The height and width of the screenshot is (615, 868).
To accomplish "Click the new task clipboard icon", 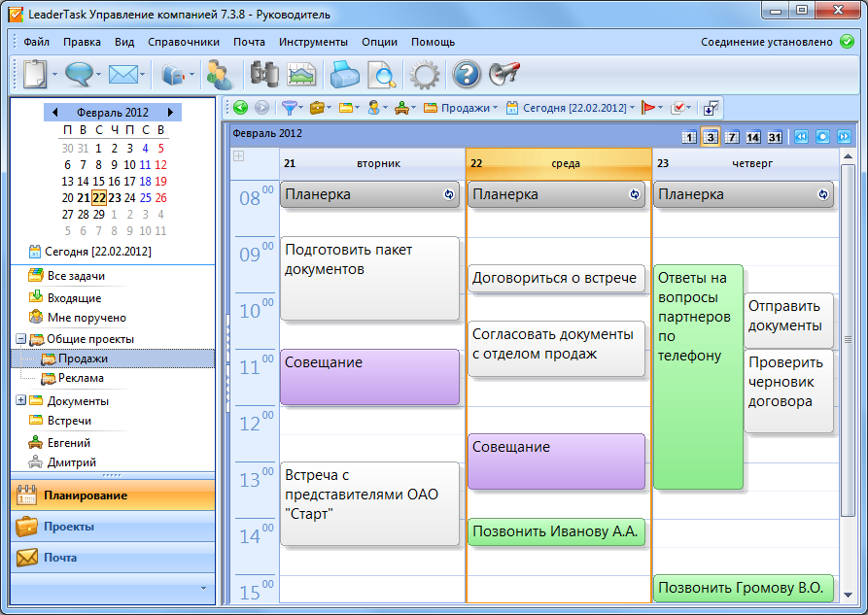I will 35,74.
